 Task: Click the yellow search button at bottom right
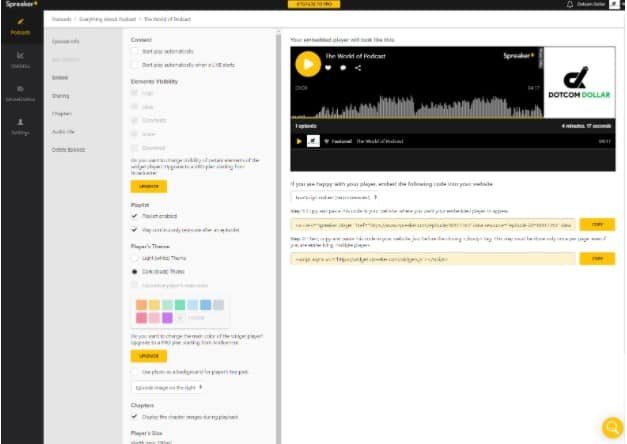607,427
